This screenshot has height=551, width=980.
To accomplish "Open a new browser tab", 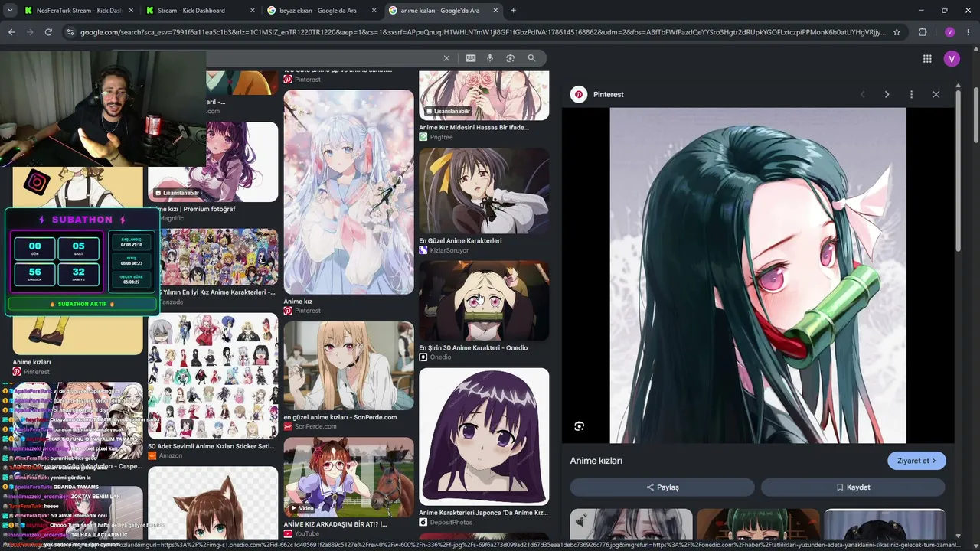I will click(513, 11).
